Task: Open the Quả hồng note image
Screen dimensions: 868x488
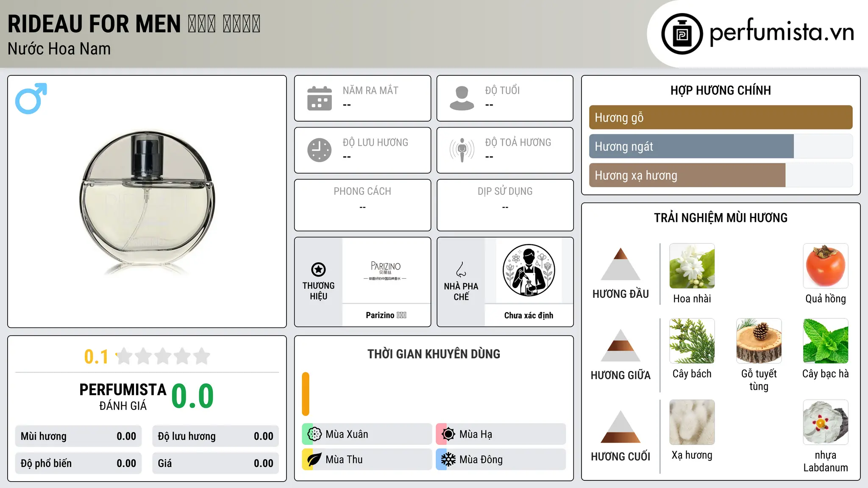Action: [826, 266]
